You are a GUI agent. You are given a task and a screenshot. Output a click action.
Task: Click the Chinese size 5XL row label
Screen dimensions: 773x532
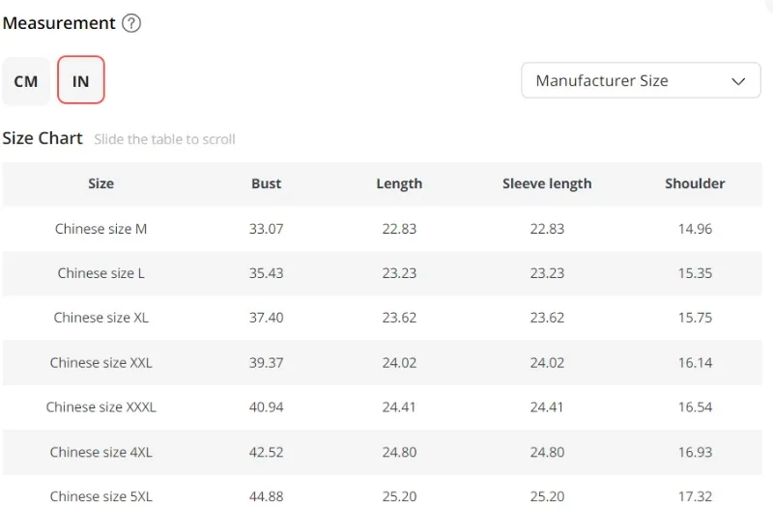tap(100, 496)
